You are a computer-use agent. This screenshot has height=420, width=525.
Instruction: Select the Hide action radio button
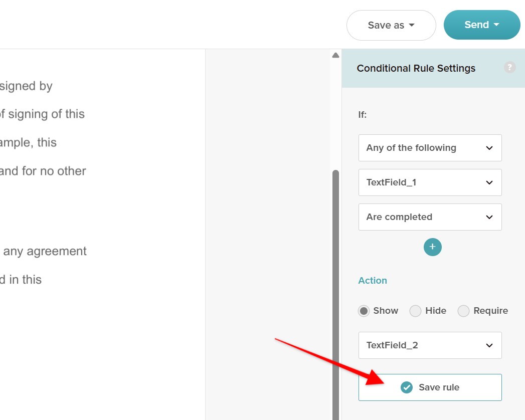(415, 311)
